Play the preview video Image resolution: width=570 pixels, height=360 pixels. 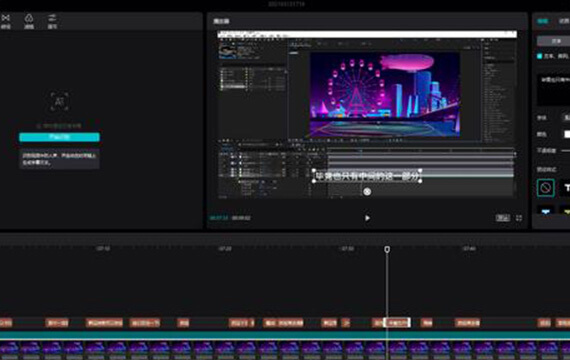367,218
